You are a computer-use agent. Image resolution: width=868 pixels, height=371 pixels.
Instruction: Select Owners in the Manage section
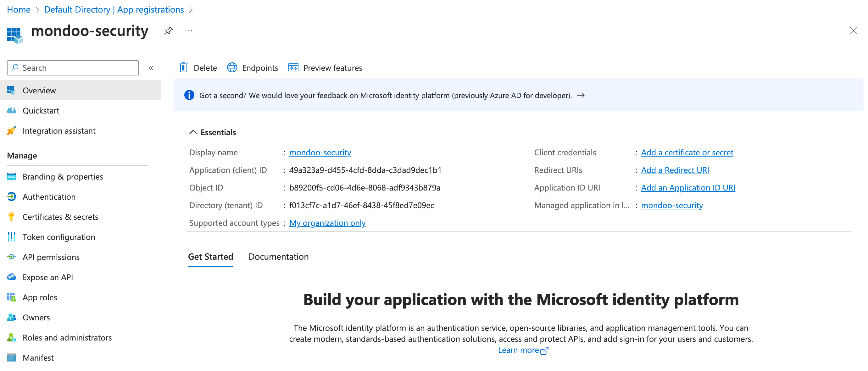tap(36, 317)
